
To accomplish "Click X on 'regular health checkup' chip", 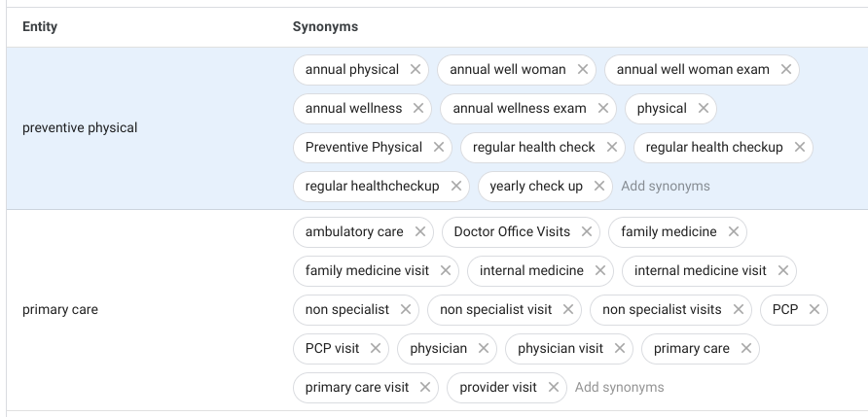I will pos(799,148).
